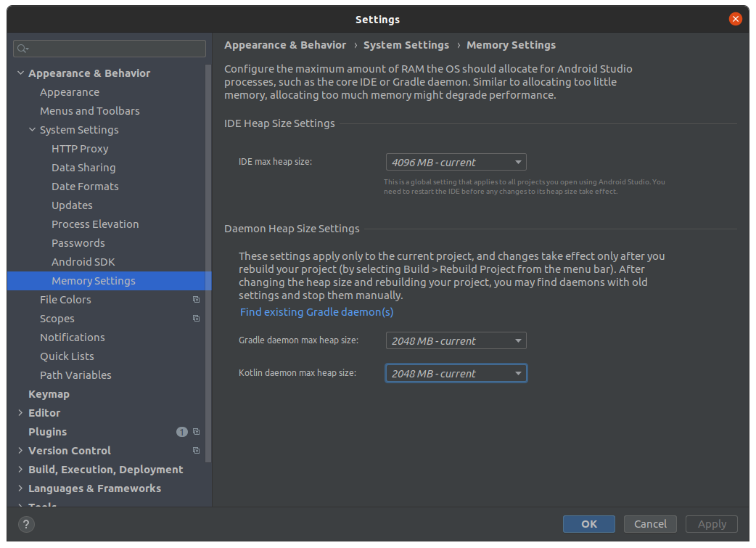The image size is (756, 548).
Task: Select Appearance in the settings tree
Action: 70,92
